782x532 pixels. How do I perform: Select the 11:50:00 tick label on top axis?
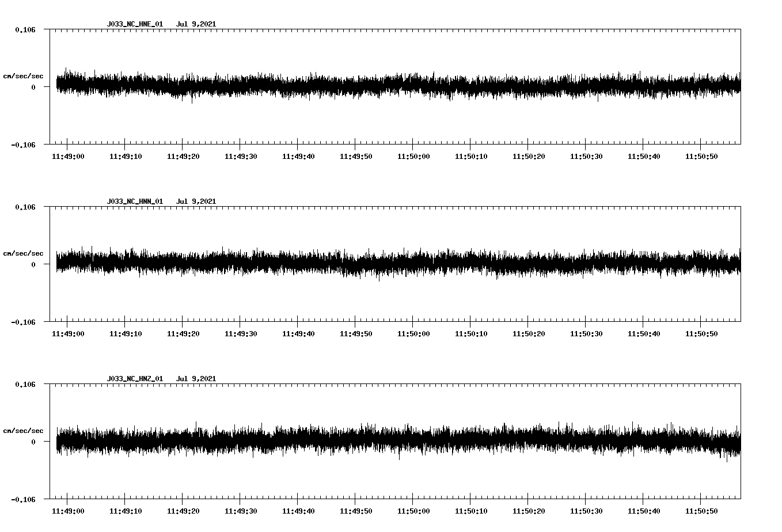click(x=412, y=155)
